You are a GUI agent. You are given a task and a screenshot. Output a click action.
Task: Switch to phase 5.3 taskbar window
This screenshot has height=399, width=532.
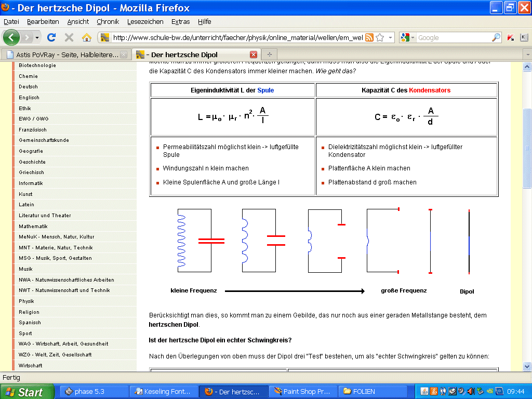95,392
